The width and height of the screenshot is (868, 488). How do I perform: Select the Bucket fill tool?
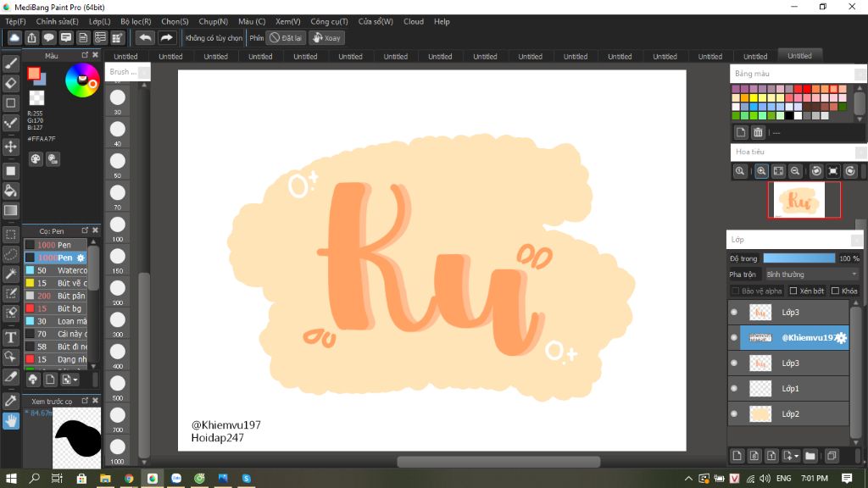click(x=10, y=191)
